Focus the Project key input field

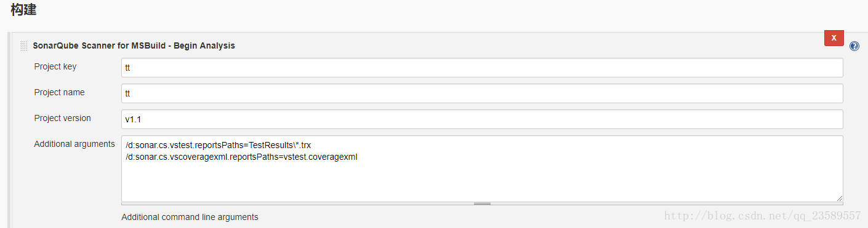pos(482,68)
